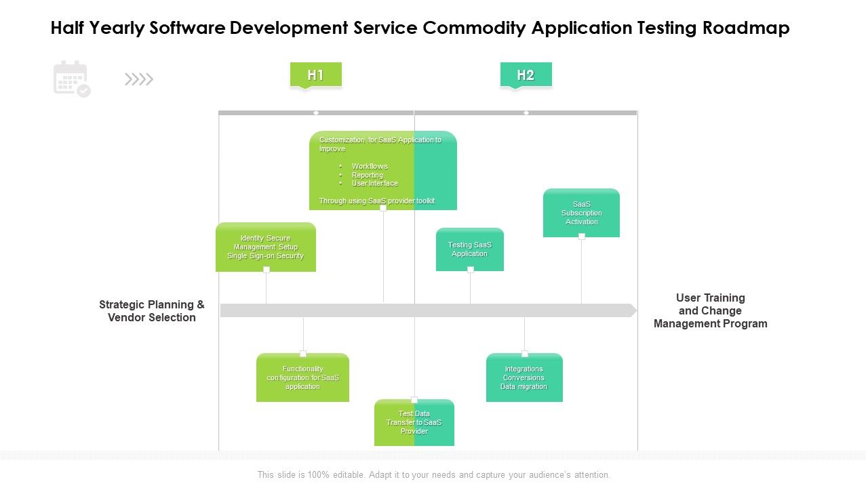Select the Test Data Transfer box
The image size is (868, 488).
pyautogui.click(x=414, y=422)
